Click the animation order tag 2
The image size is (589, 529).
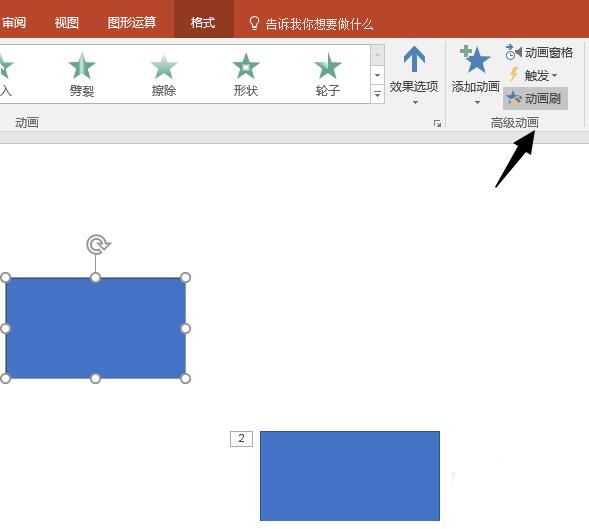click(x=241, y=438)
